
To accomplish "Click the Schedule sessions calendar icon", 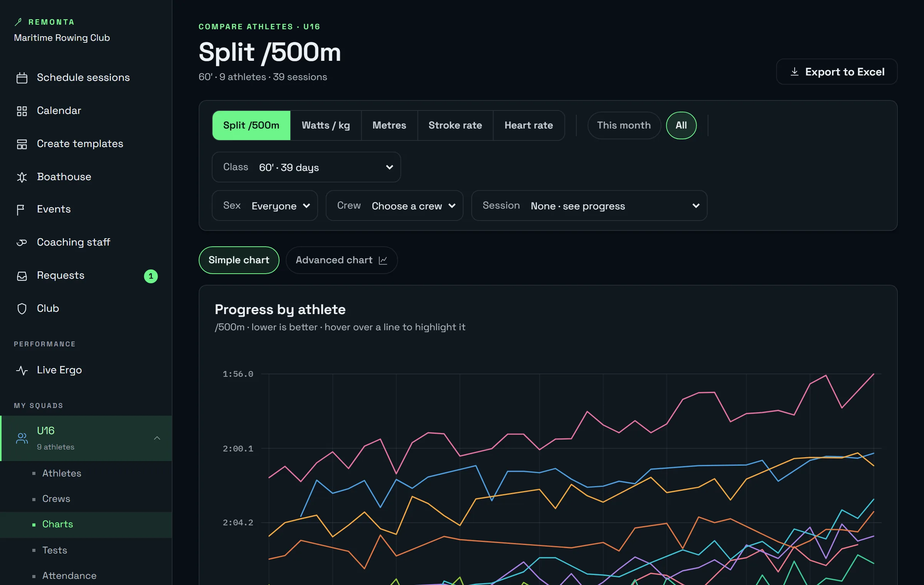I will pyautogui.click(x=22, y=78).
